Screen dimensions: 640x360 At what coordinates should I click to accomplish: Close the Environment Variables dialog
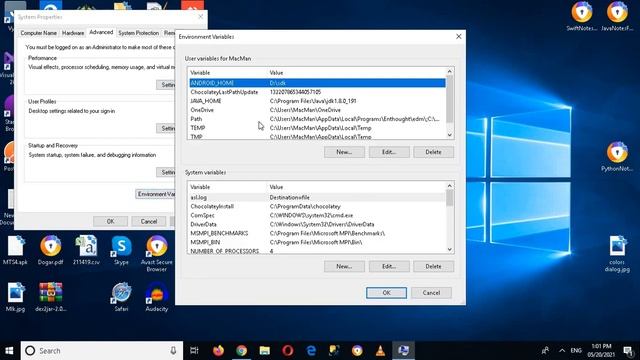(x=458, y=36)
